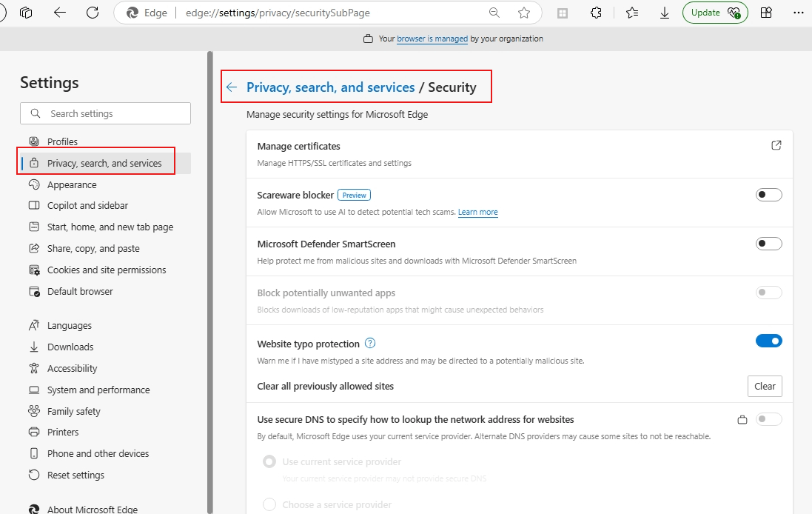Open System and performance settings

pos(106,390)
